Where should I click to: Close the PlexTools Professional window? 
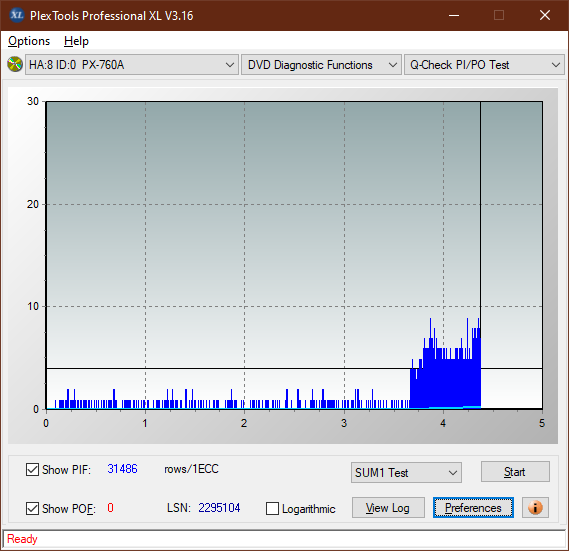pyautogui.click(x=545, y=15)
